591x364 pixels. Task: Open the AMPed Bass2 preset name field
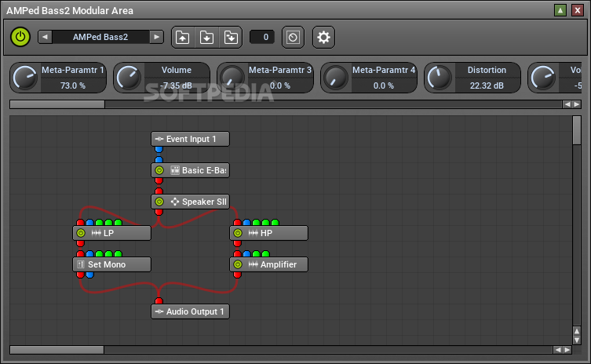click(100, 37)
